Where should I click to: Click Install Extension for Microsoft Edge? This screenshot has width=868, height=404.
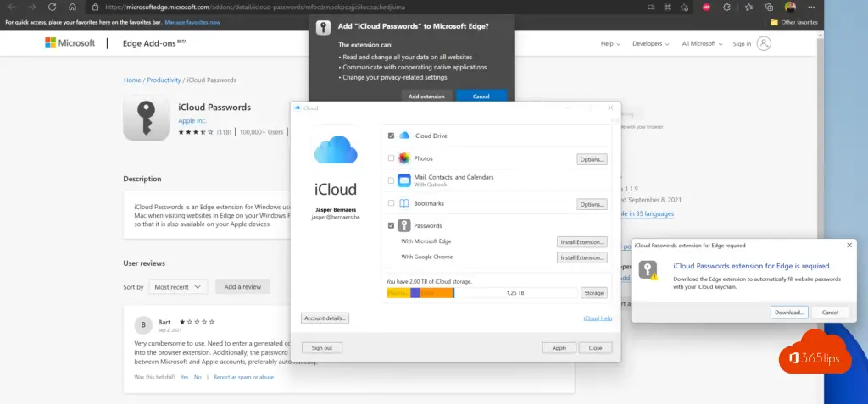[581, 242]
